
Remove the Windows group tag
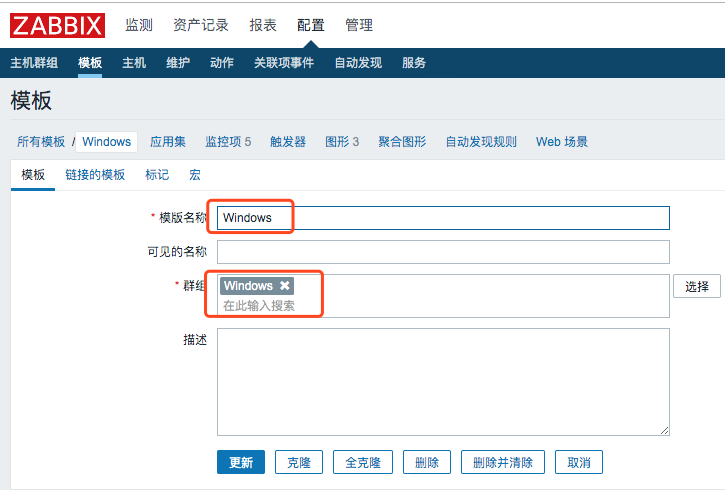point(284,286)
